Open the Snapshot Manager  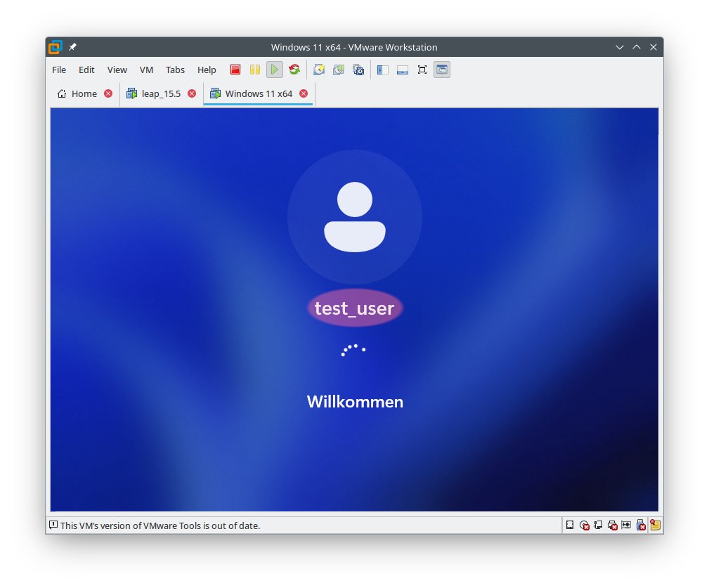358,70
